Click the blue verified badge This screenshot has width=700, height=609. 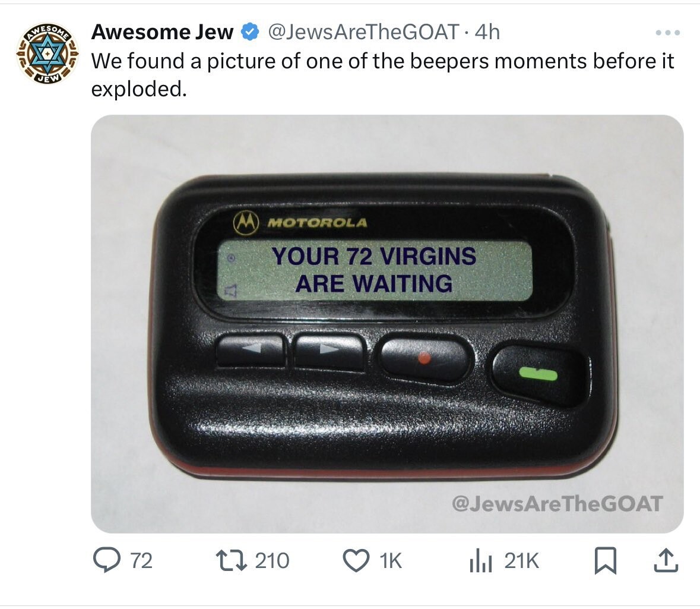(250, 32)
